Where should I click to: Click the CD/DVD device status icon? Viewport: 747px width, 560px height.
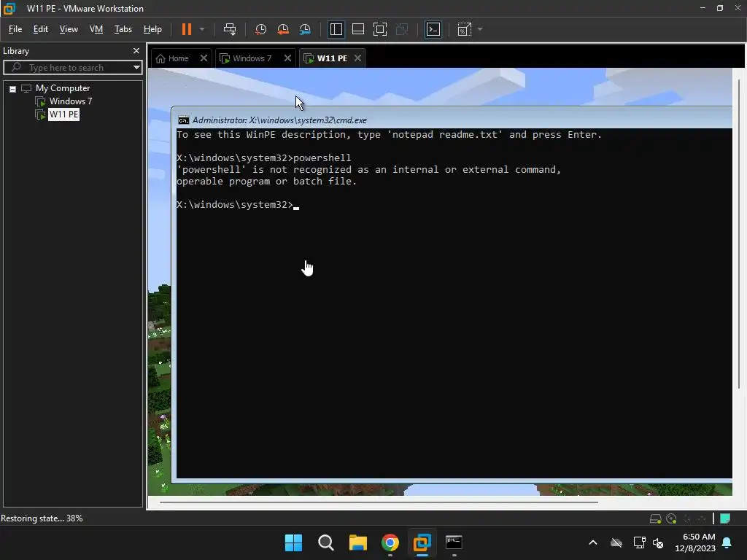(671, 518)
